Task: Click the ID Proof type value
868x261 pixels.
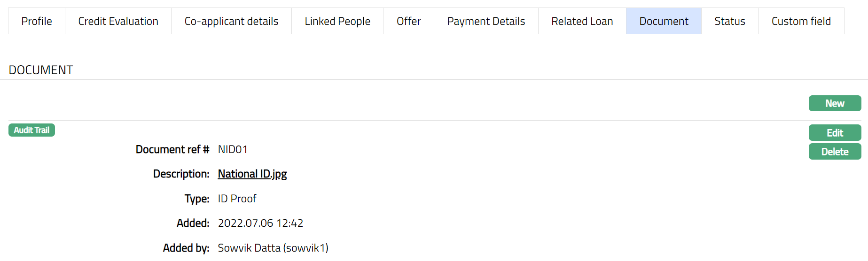Action: tap(237, 199)
